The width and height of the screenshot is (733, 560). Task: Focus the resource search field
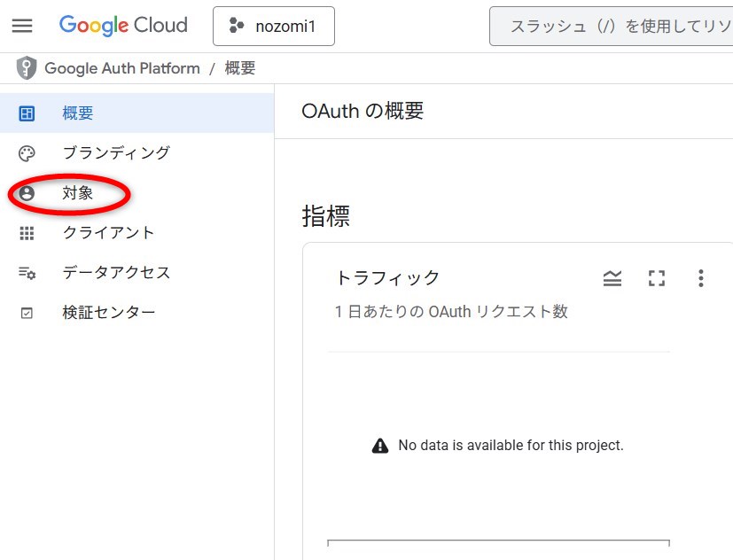[x=612, y=27]
